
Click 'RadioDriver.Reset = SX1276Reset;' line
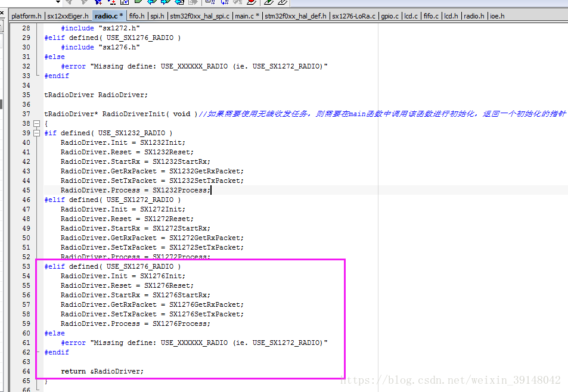(127, 285)
